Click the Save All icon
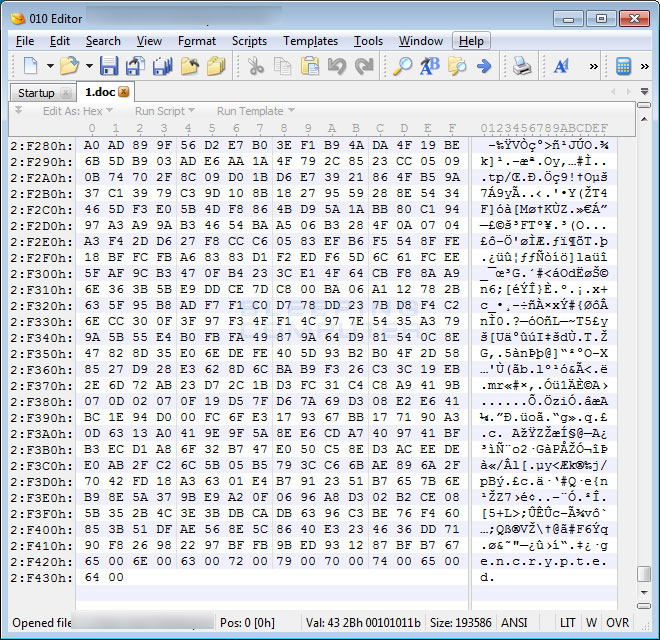The width and height of the screenshot is (660, 640). pyautogui.click(x=162, y=66)
